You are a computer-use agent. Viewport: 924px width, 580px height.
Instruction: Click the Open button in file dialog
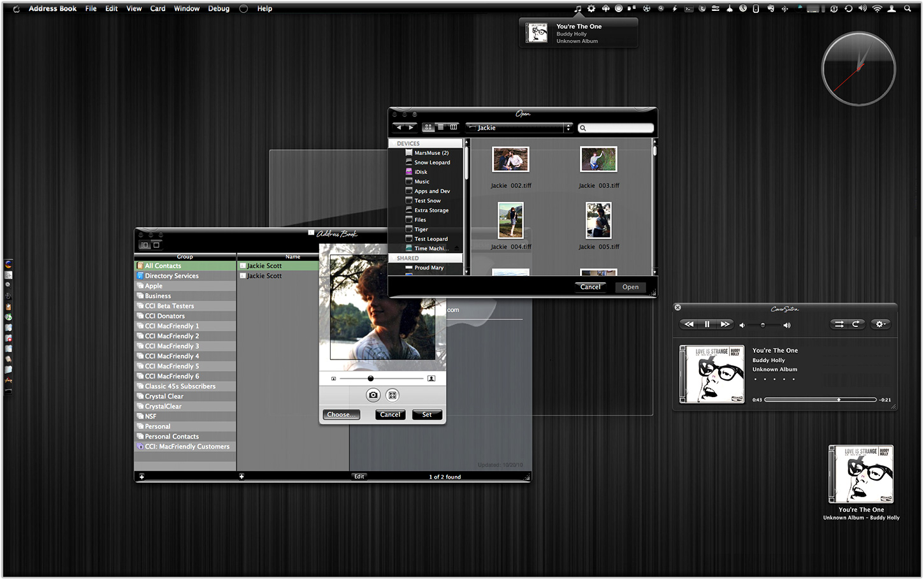click(x=630, y=287)
